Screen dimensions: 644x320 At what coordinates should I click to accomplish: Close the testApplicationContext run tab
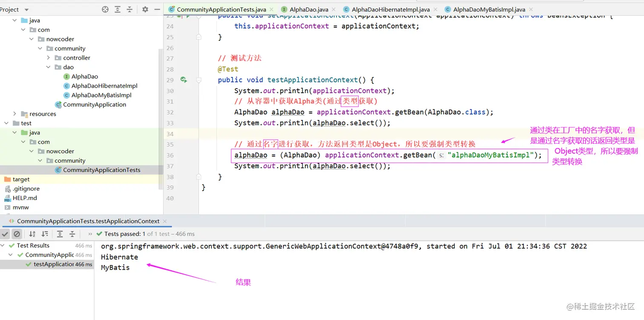(165, 221)
